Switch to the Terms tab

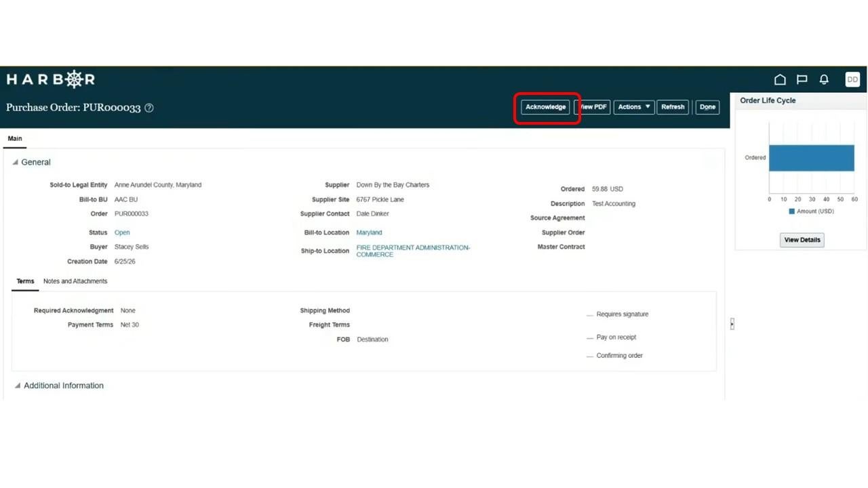(x=25, y=281)
